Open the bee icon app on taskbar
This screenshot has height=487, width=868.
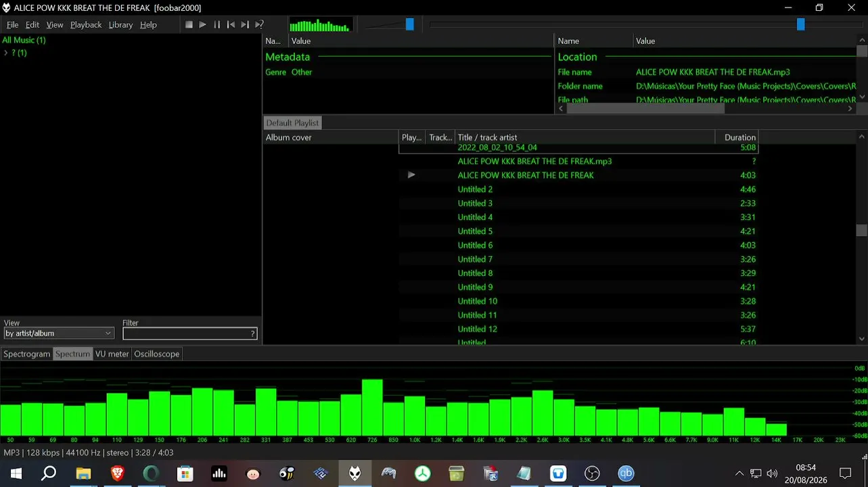[x=287, y=473]
